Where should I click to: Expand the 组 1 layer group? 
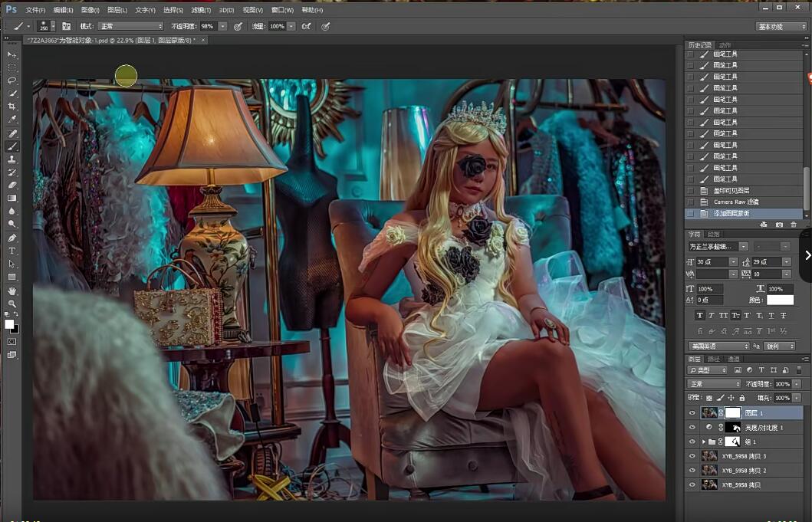(704, 442)
